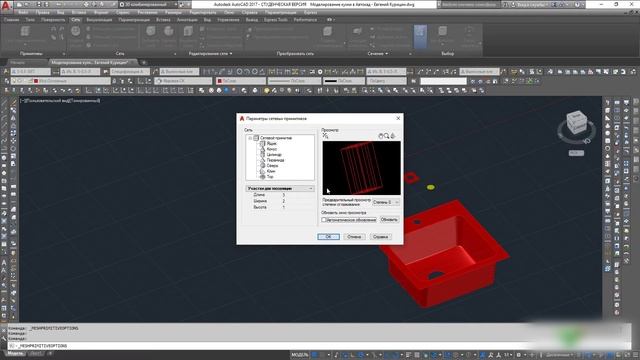
Task: Enable the Автоматическое обновление checkbox
Action: pyautogui.click(x=324, y=220)
